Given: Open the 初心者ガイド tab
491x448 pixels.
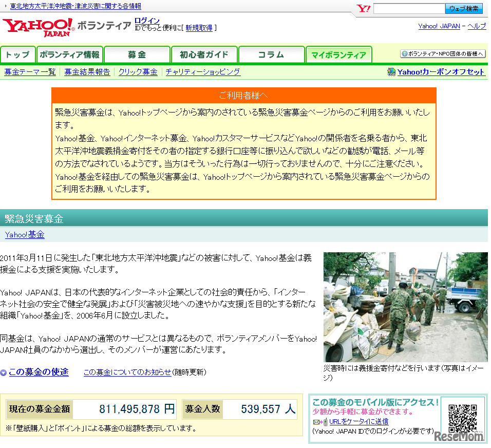Looking at the screenshot, I should coord(204,55).
